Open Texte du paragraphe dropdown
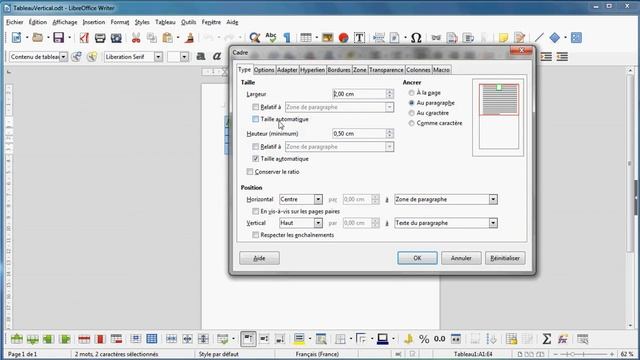This screenshot has height=360, width=640. click(x=446, y=223)
